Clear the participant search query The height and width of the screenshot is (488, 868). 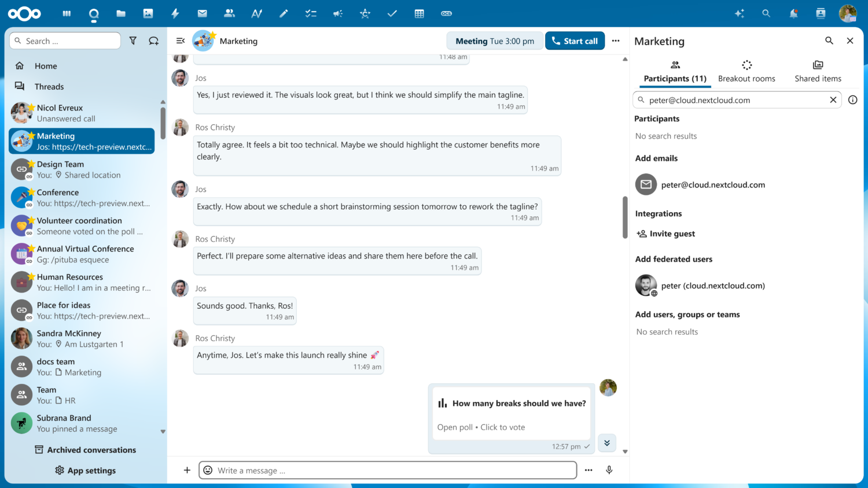tap(833, 99)
